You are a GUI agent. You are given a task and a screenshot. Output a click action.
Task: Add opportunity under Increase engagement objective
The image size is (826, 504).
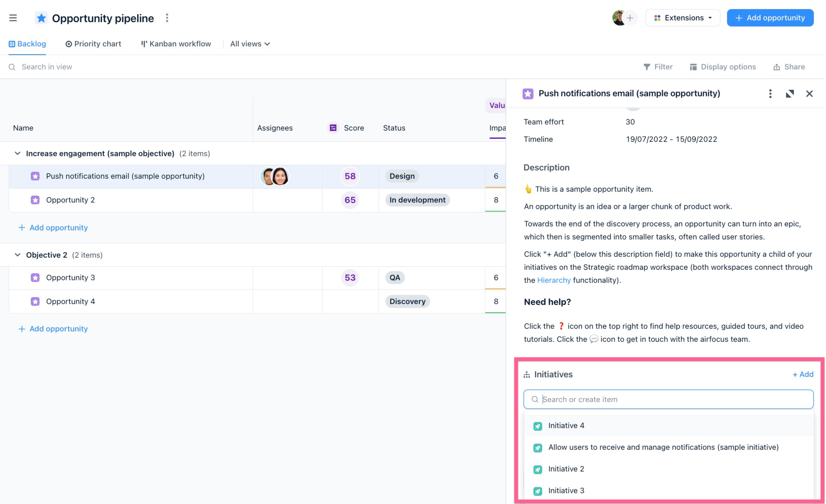[x=53, y=228]
